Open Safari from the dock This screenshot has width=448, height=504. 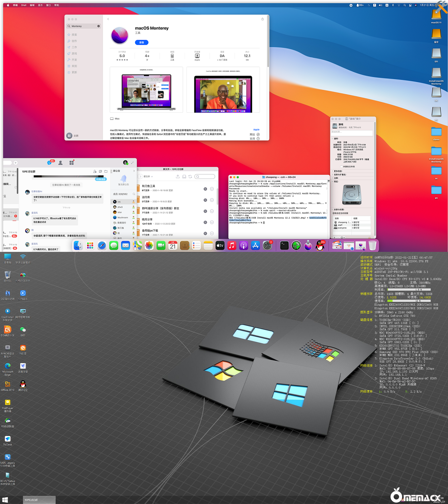point(102,246)
